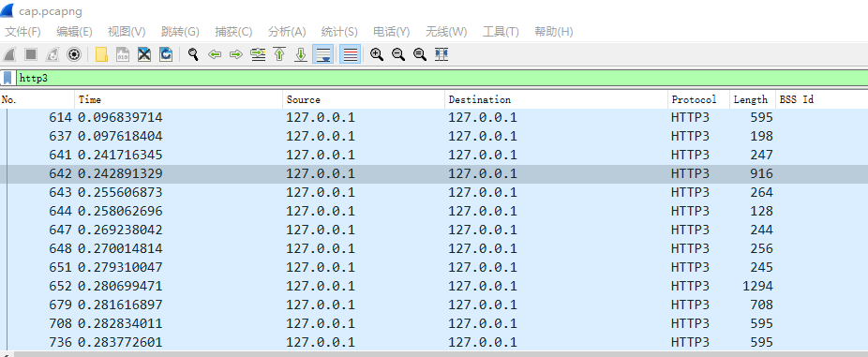
Task: Select packet number 614 row
Action: click(x=434, y=117)
